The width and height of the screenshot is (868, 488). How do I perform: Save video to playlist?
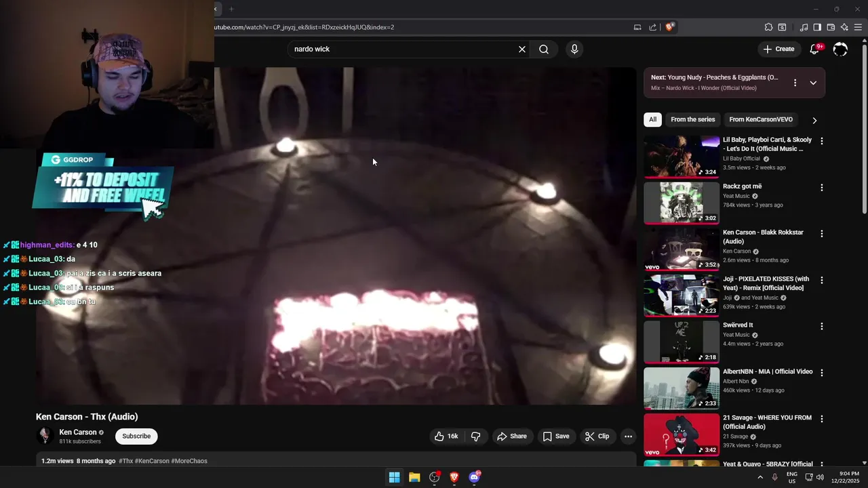pyautogui.click(x=556, y=436)
